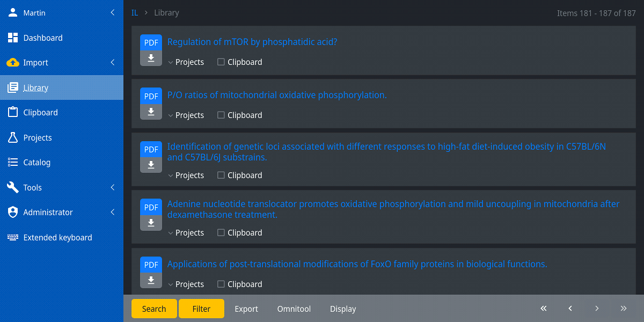Go to the last page of results

(623, 309)
